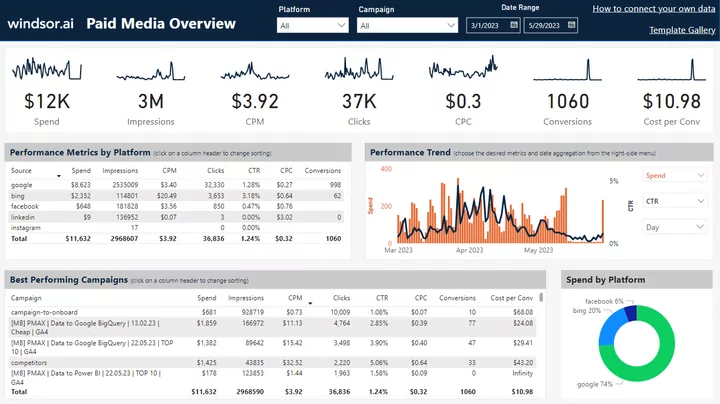This screenshot has width=720, height=404.
Task: Click the sort arrow beside CPM in campaigns
Action: pos(310,303)
